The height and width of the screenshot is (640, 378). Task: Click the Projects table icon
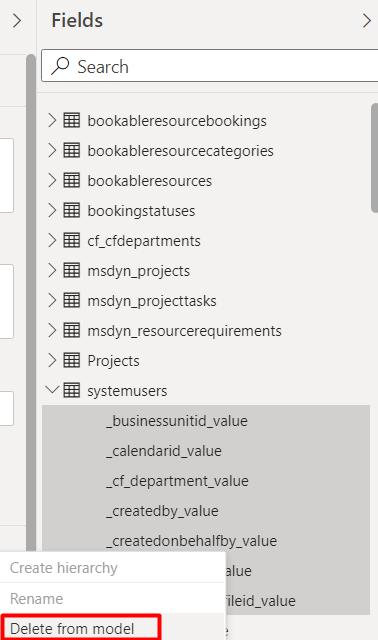[x=71, y=360]
